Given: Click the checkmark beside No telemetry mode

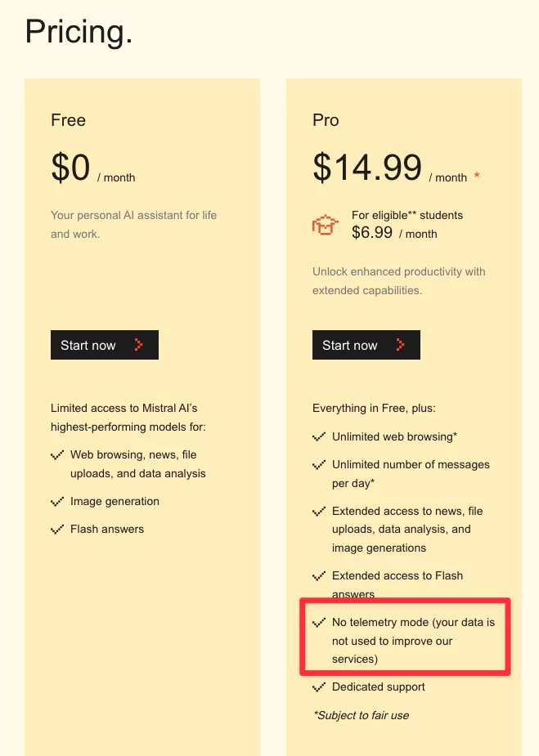Looking at the screenshot, I should pyautogui.click(x=319, y=623).
